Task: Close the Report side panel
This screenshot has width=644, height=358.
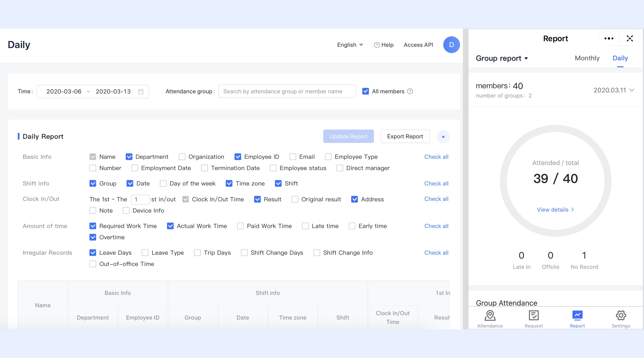Action: pyautogui.click(x=630, y=38)
